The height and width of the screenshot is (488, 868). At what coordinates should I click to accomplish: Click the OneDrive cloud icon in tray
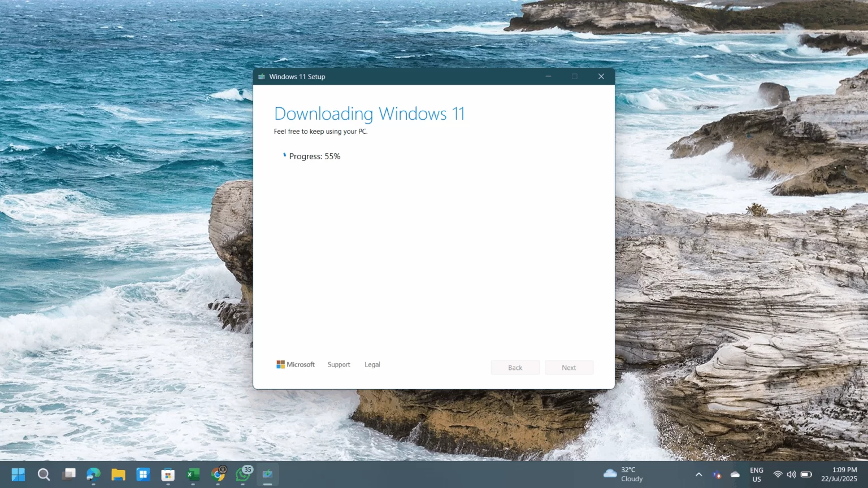pyautogui.click(x=735, y=474)
